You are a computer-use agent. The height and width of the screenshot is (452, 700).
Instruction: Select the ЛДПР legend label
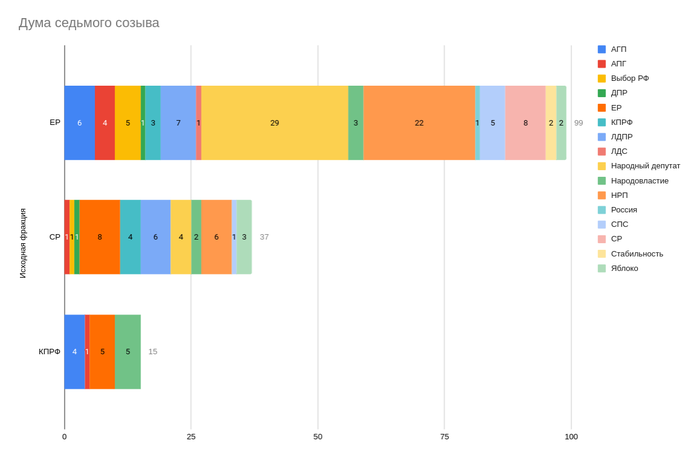tap(625, 137)
